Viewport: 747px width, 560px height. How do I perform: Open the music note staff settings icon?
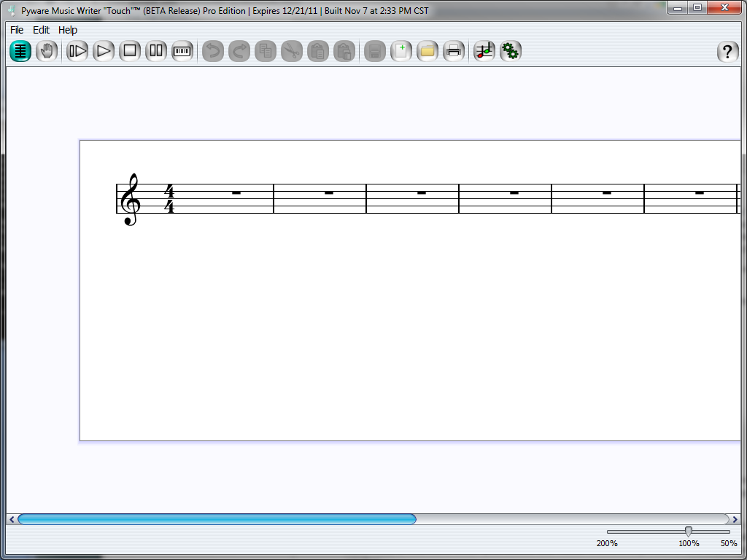(x=484, y=51)
